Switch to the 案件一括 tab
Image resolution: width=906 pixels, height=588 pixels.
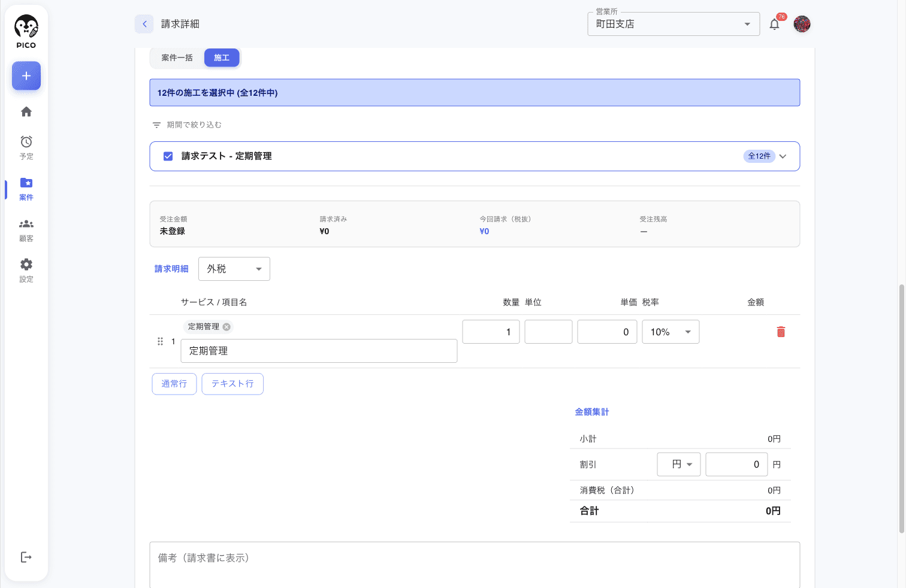coord(177,58)
